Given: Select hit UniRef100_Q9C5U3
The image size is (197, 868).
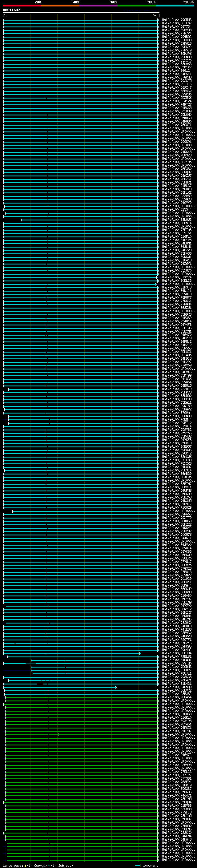Looking at the screenshot, I should (177, 20).
